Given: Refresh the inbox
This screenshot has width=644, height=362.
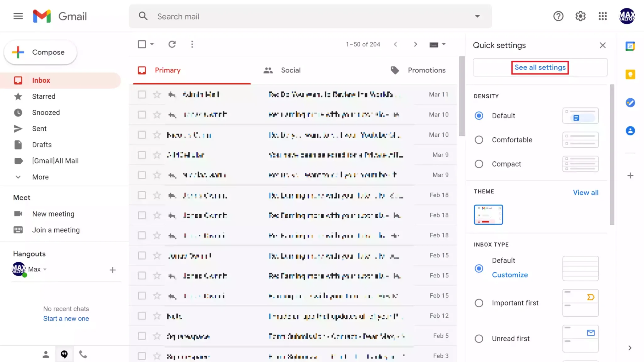Looking at the screenshot, I should (172, 44).
